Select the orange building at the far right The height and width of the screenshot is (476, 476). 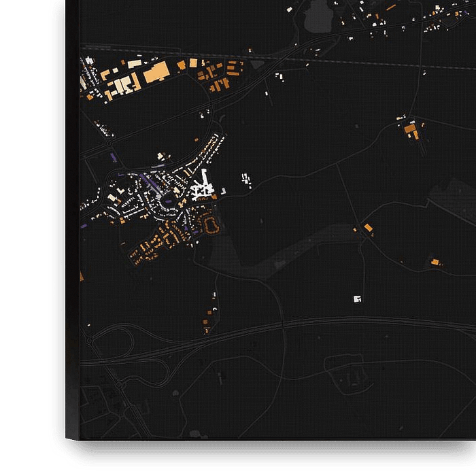pyautogui.click(x=434, y=261)
